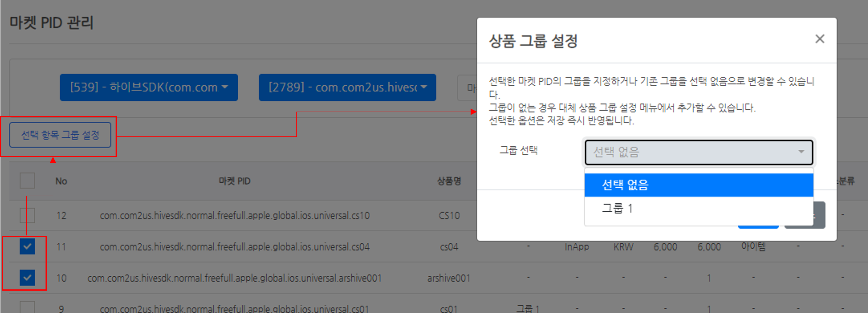Toggle the select-all checkbox in table header
This screenshot has width=868, height=313.
[27, 181]
